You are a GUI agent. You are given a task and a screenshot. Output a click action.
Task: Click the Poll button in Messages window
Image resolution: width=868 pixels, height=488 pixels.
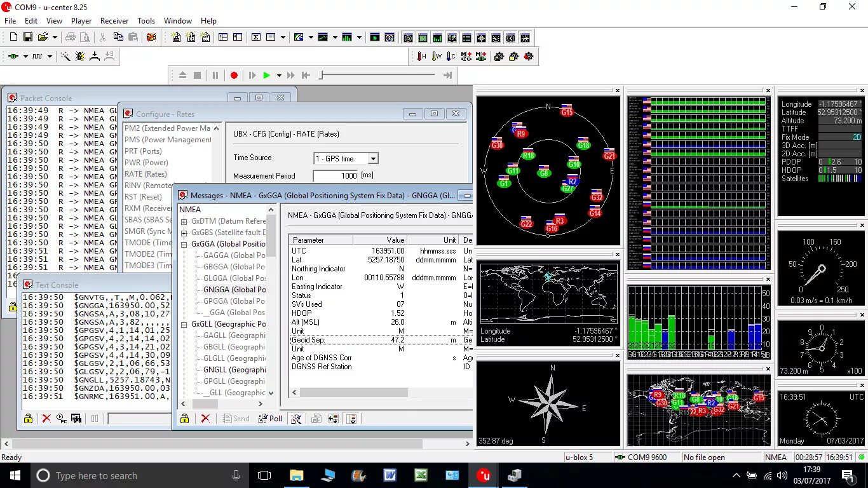pos(271,419)
